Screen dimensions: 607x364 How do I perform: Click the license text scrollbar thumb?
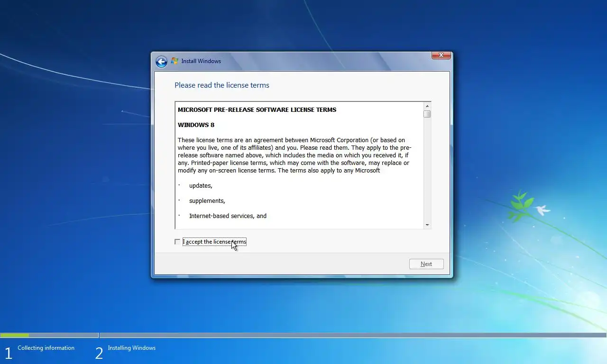[x=427, y=114]
